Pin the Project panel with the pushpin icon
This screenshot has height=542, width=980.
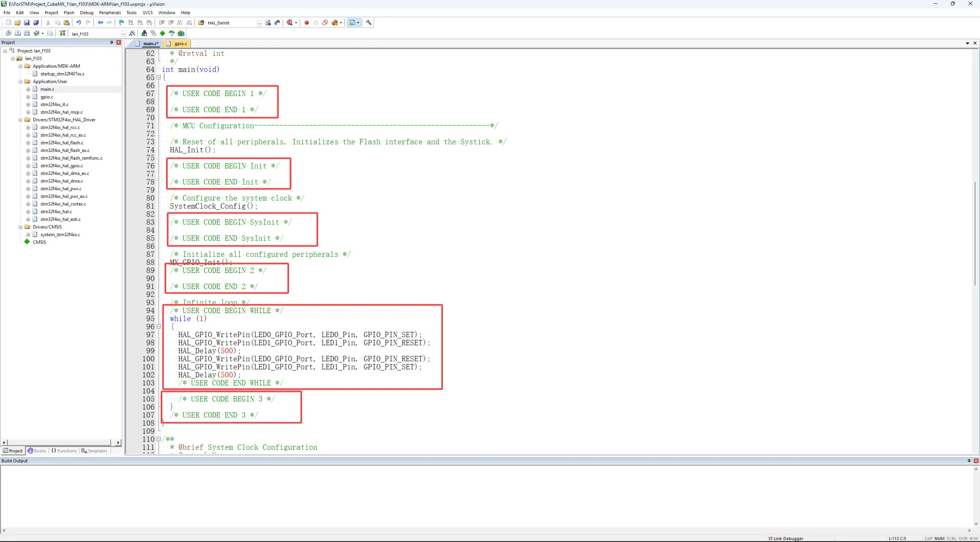tap(112, 43)
